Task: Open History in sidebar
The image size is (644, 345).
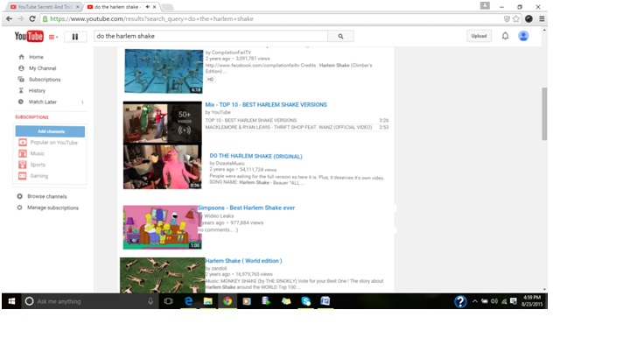Action: [x=37, y=90]
